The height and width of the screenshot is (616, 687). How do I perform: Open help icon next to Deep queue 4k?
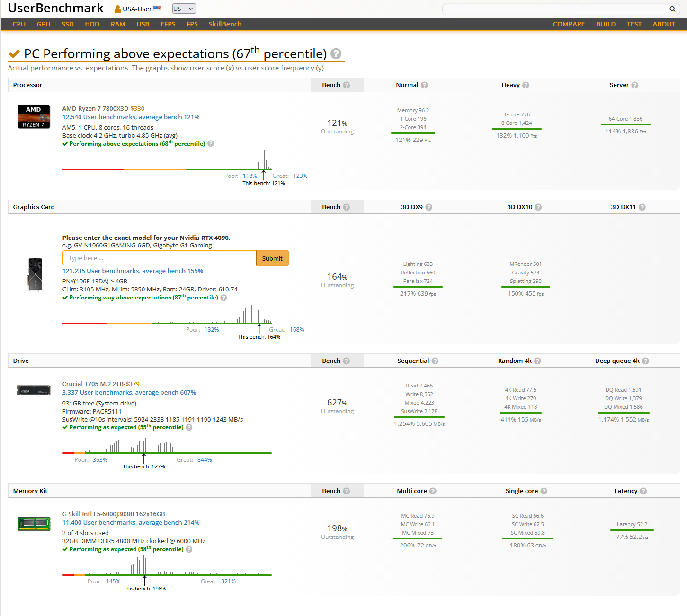[646, 361]
